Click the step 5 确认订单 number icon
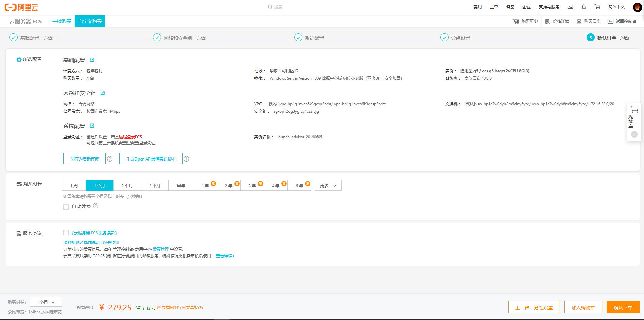This screenshot has width=644, height=320. click(x=591, y=37)
